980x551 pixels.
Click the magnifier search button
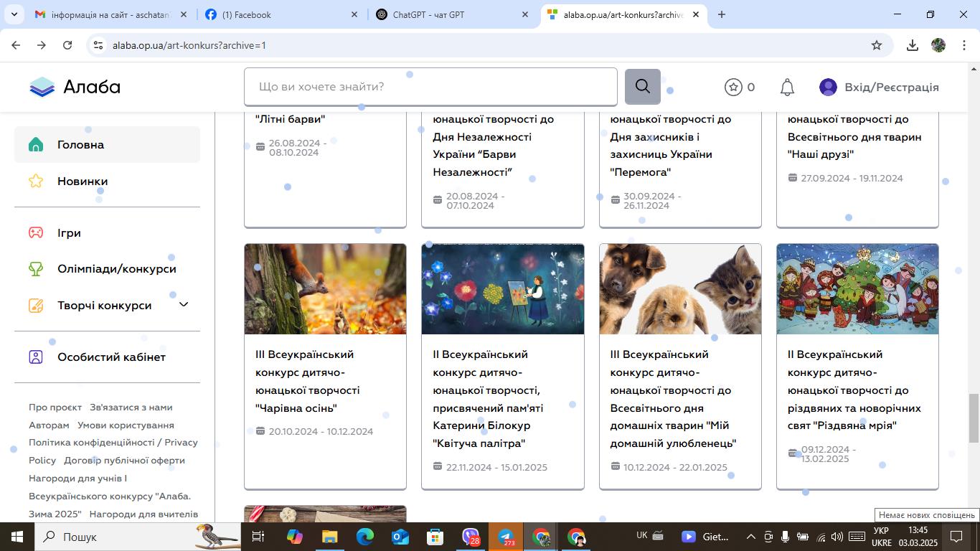642,87
